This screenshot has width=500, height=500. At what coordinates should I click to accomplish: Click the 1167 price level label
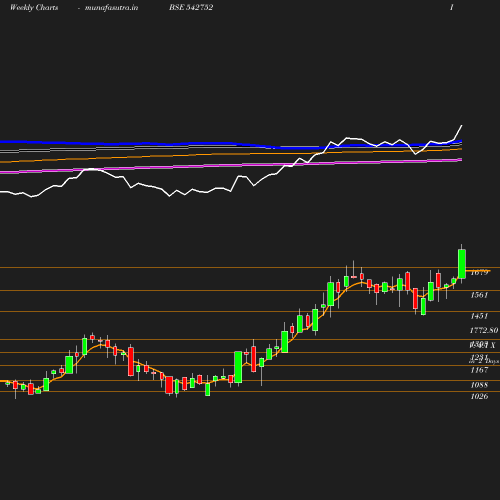[x=479, y=370]
